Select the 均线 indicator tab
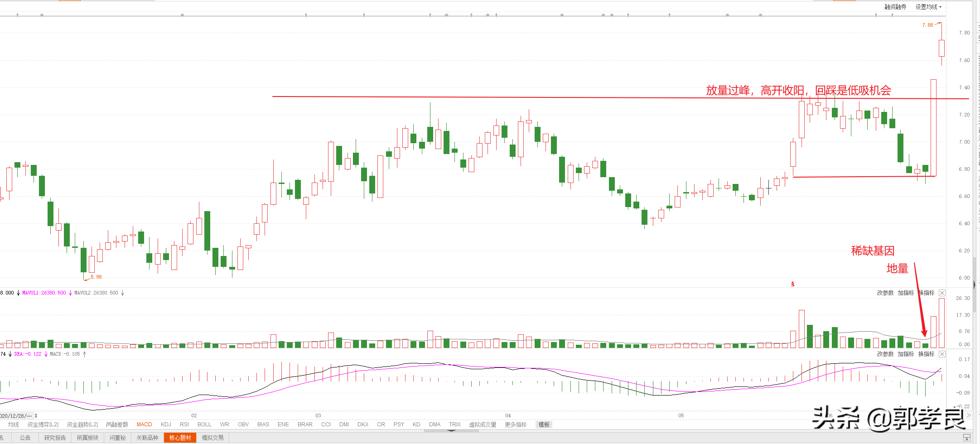The height and width of the screenshot is (444, 980). 13,425
